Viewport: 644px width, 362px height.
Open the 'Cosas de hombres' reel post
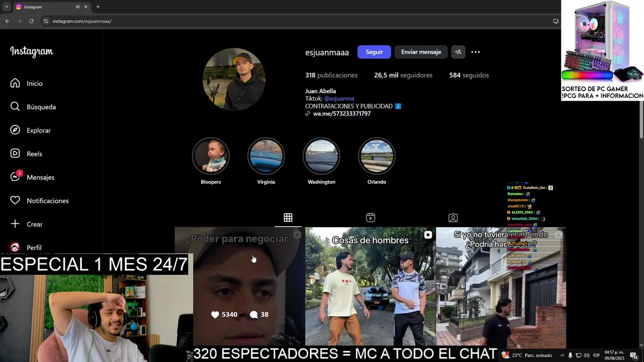click(370, 287)
